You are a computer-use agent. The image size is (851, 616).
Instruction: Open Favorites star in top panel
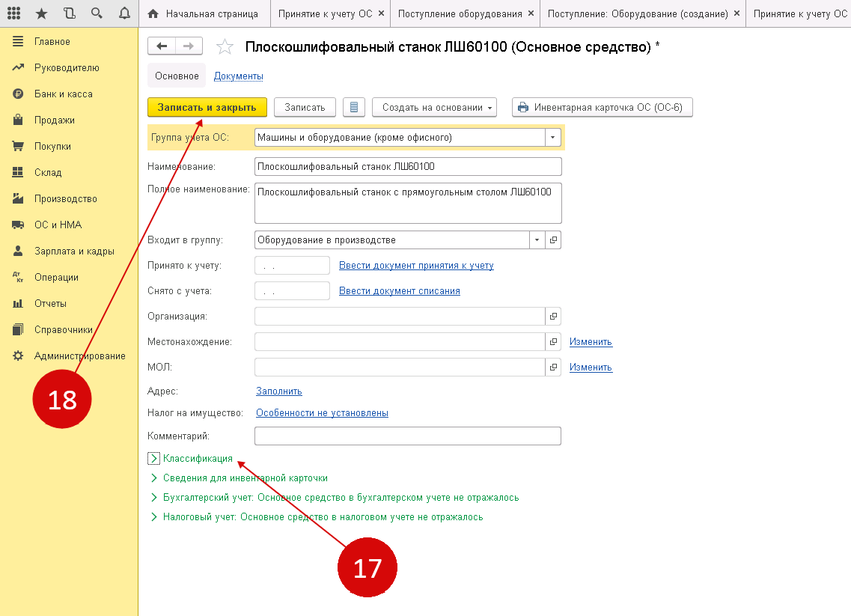point(41,13)
